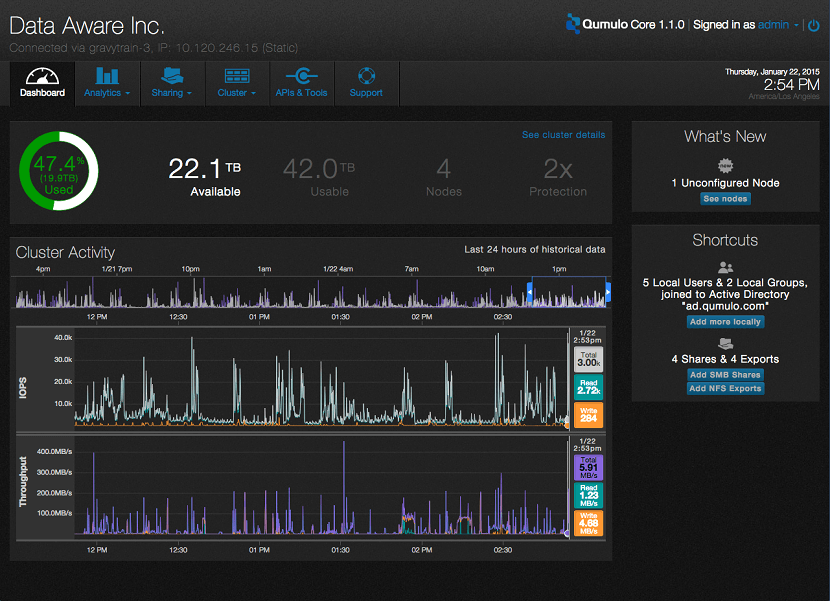Toggle the IOPS Read legend box

(x=586, y=387)
